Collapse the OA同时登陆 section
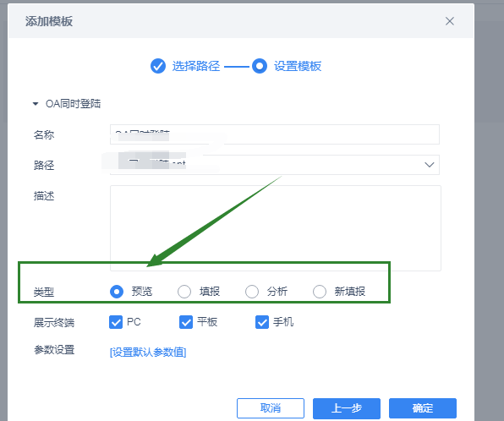 pos(36,104)
